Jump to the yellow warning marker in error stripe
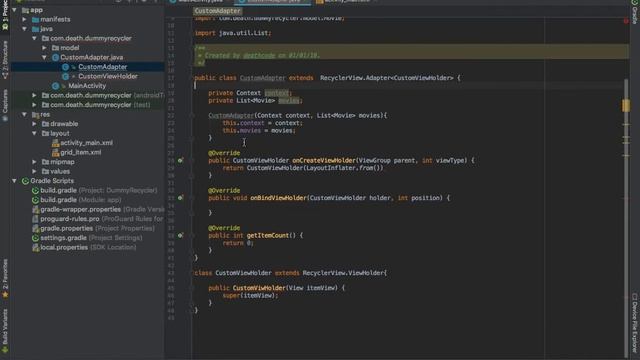This screenshot has height=360, width=640. (626, 105)
